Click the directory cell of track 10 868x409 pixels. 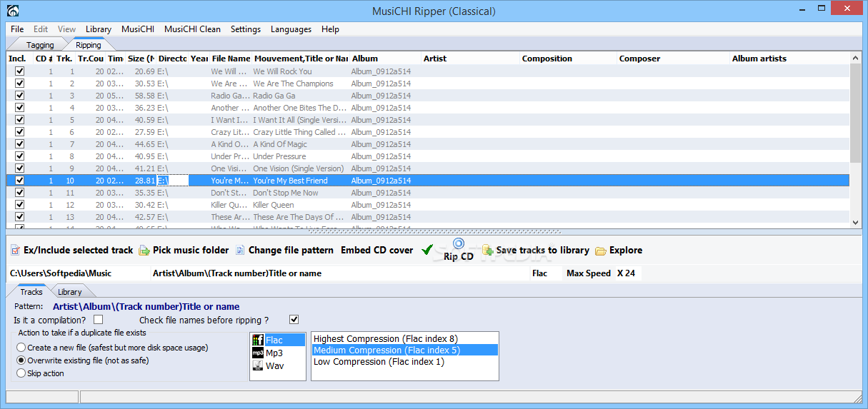click(173, 181)
